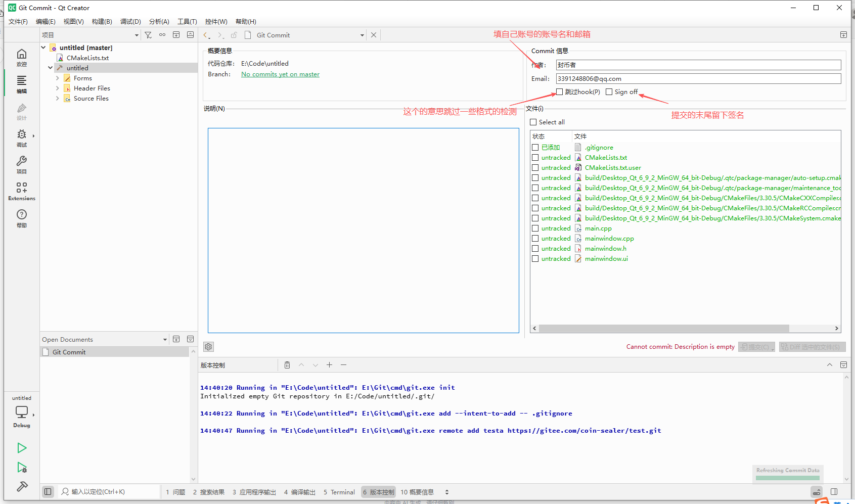Enable the Sign off checkbox
The width and height of the screenshot is (855, 504).
(x=609, y=92)
